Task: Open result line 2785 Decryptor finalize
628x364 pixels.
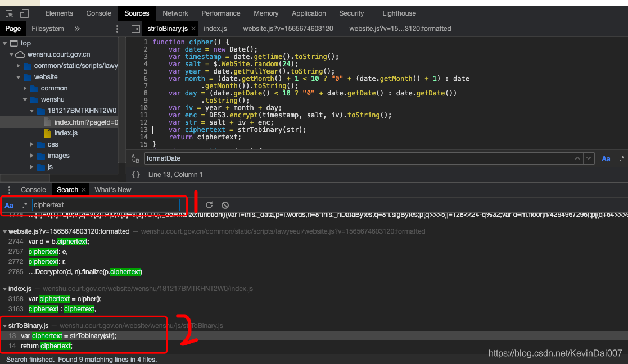Action: [85, 272]
